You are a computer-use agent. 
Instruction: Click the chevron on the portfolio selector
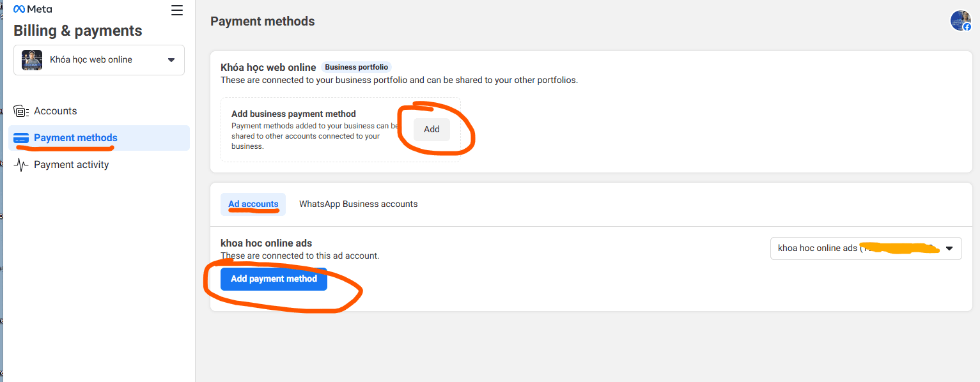point(171,59)
